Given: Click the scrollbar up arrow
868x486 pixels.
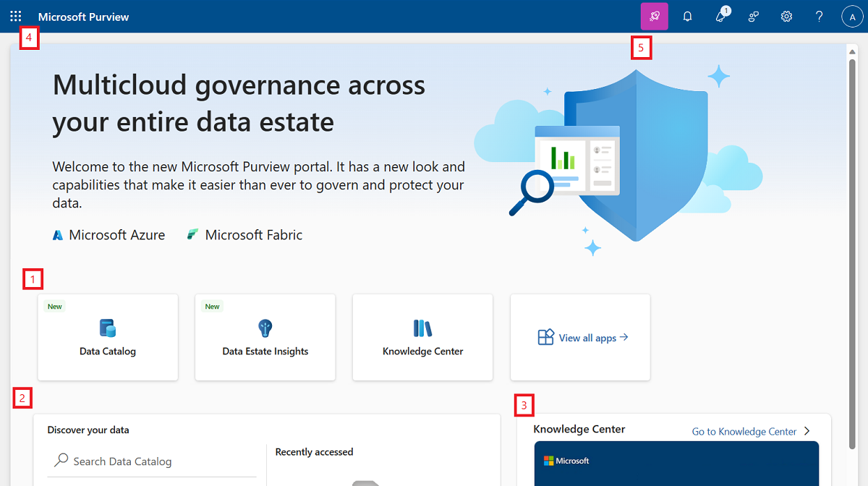Looking at the screenshot, I should click(852, 51).
